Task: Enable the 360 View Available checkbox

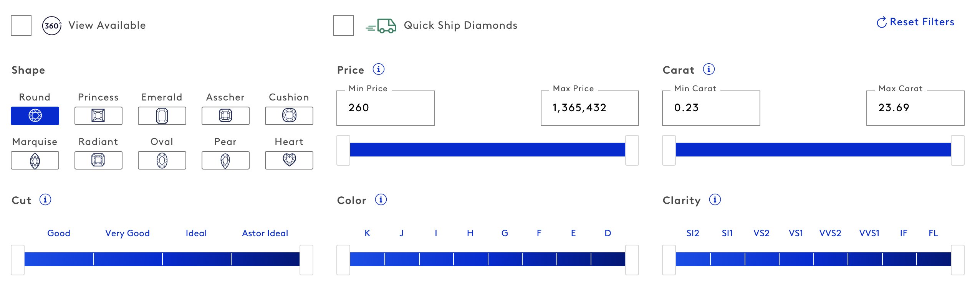Action: click(21, 26)
